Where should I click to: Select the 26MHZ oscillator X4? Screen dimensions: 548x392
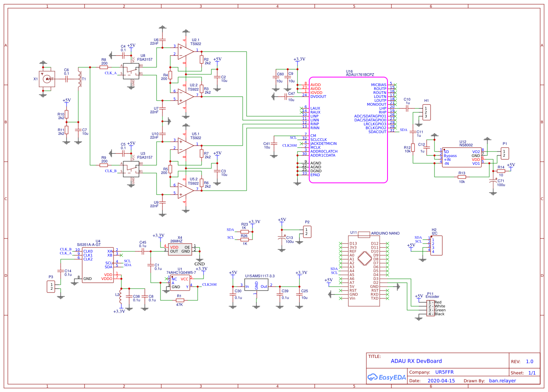[x=180, y=249]
